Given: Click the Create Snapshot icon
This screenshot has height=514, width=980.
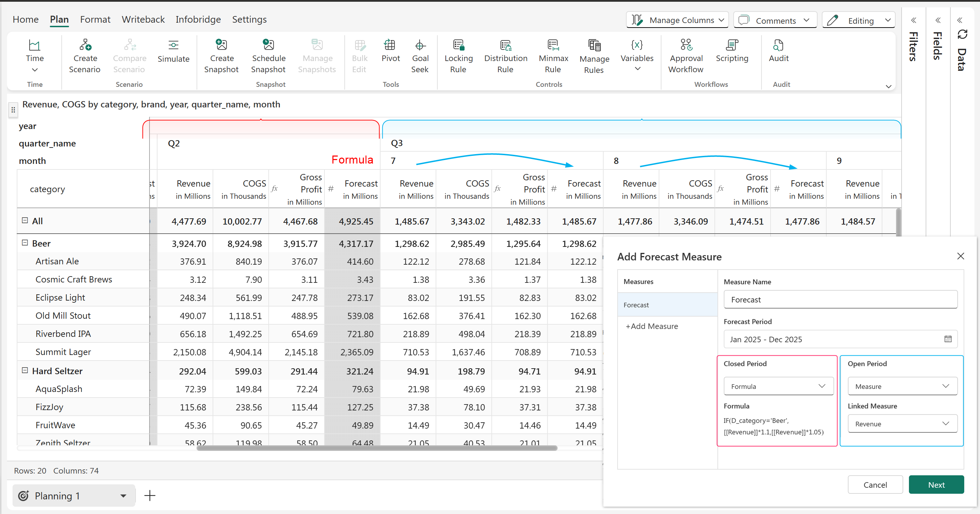Looking at the screenshot, I should 221,45.
